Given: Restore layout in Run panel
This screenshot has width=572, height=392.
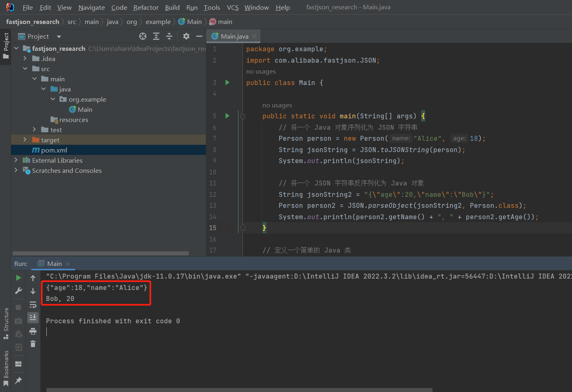Looking at the screenshot, I should 18,364.
